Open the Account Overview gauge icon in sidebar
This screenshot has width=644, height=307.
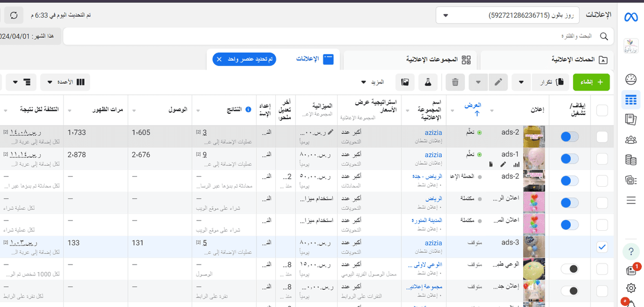631,79
